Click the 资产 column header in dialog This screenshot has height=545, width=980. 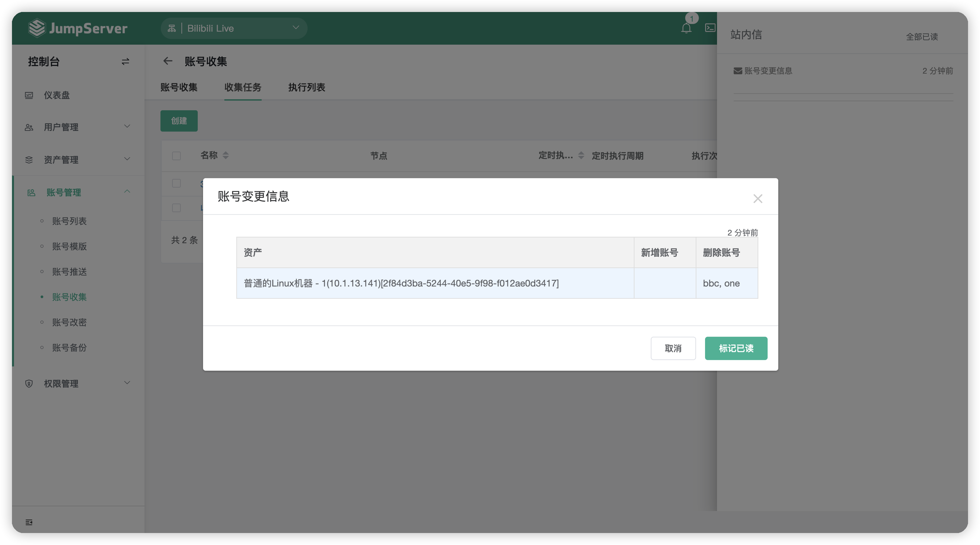435,253
